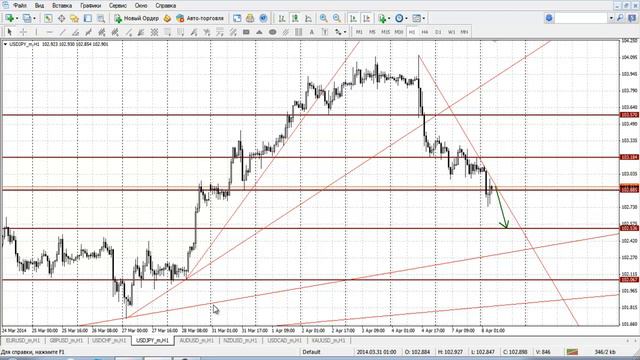Click the print chart icon

click(250, 18)
